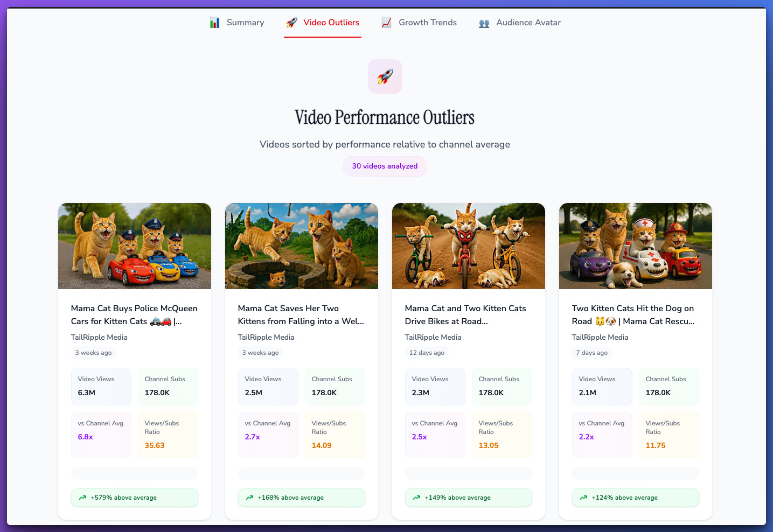Click the performance bar above +124% badge
This screenshot has width=773, height=532.
[x=636, y=473]
